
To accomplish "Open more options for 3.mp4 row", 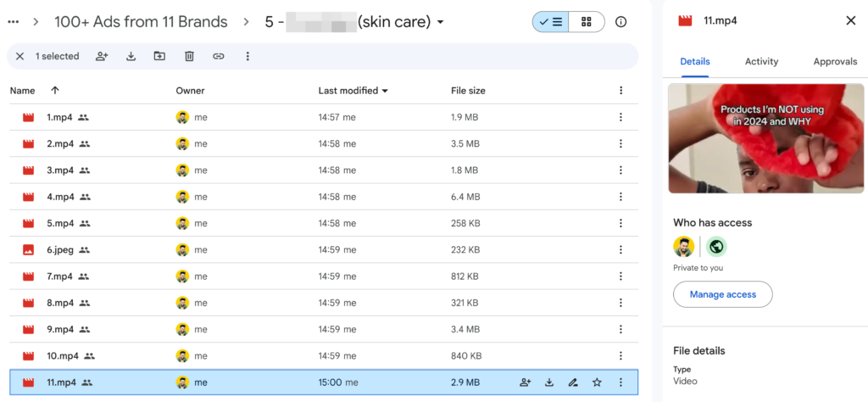I will tap(620, 170).
